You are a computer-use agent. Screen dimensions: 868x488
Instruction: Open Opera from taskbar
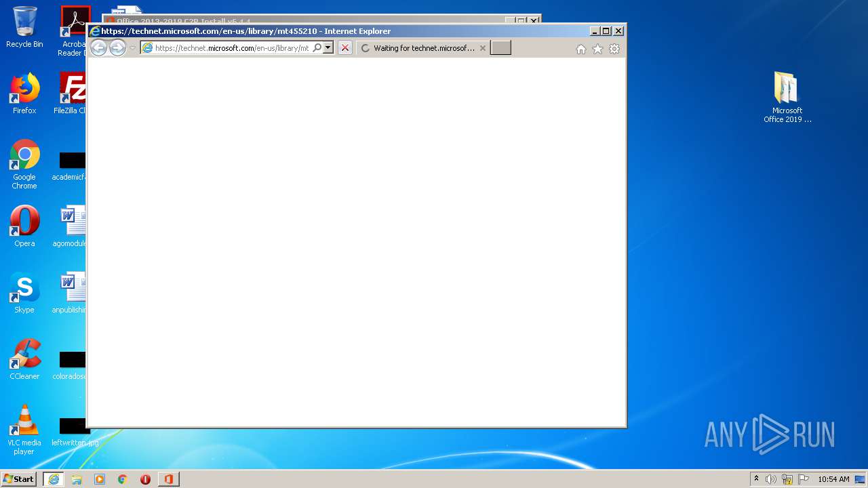145,479
